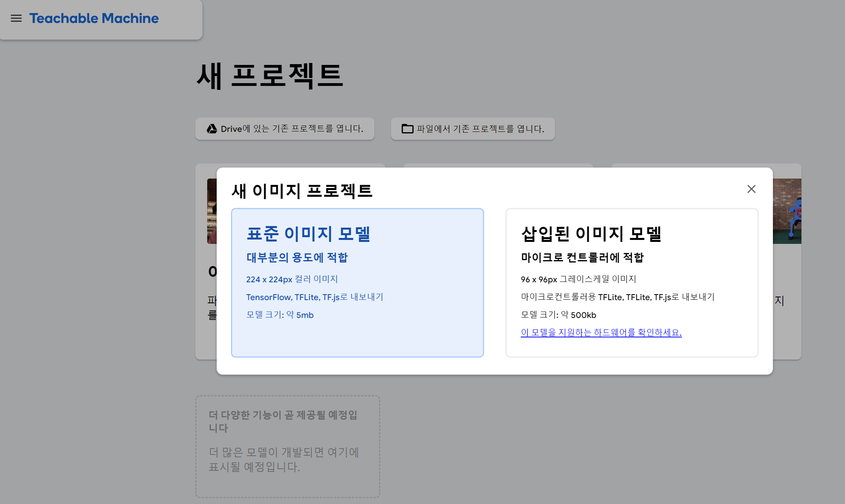845x504 pixels.
Task: Close the new image project dialog
Action: (x=751, y=189)
